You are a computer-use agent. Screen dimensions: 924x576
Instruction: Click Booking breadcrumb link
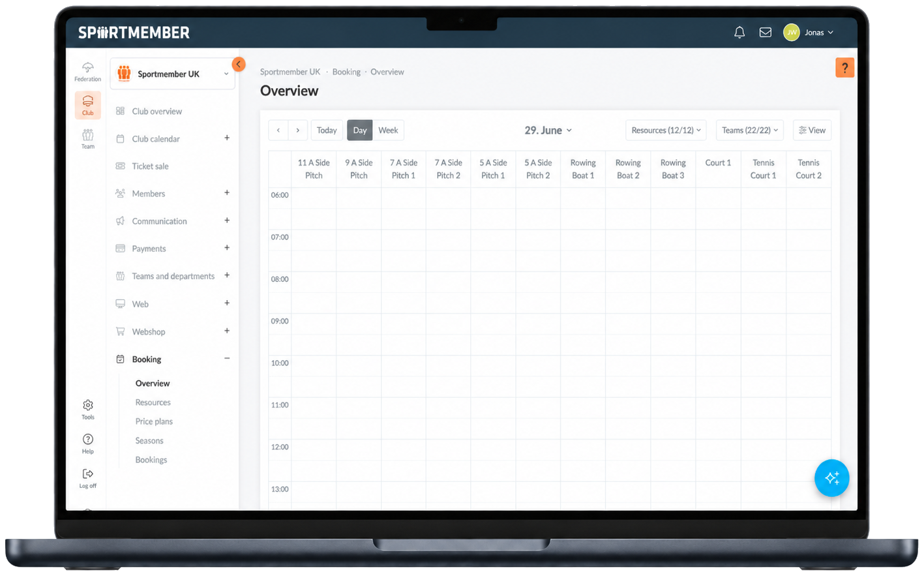[x=346, y=72]
